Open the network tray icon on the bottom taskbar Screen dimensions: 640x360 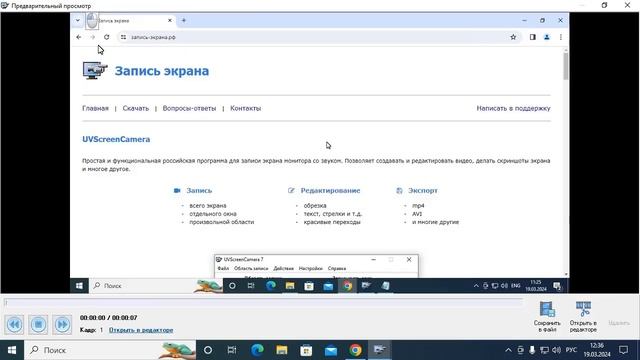[544, 350]
